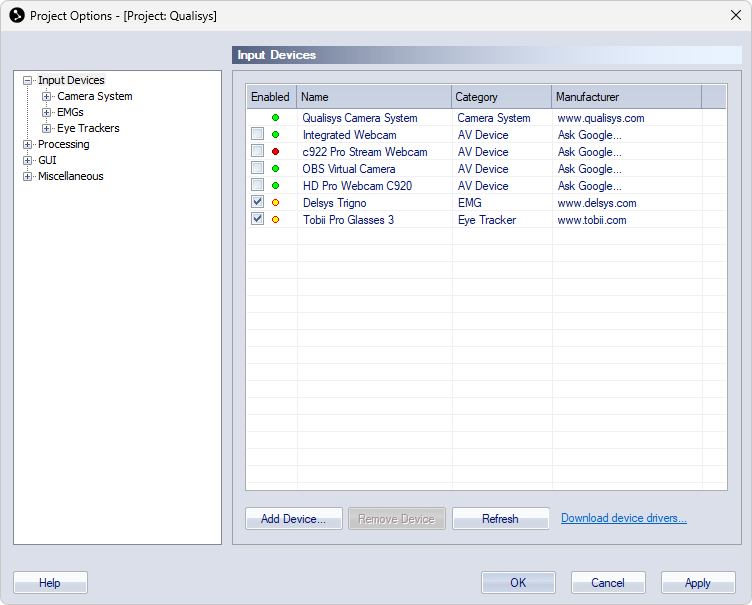The width and height of the screenshot is (752, 605).
Task: Collapse the Input Devices tree node
Action: [28, 81]
